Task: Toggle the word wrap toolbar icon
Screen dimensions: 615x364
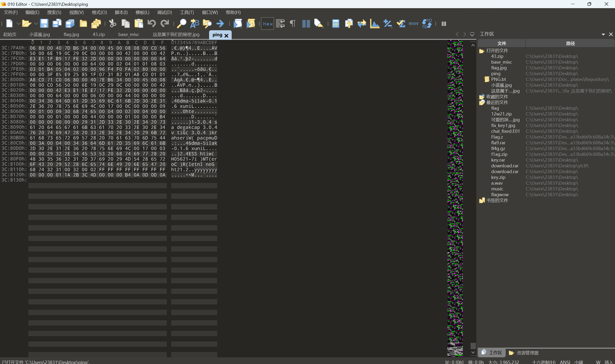Action: 280,24
